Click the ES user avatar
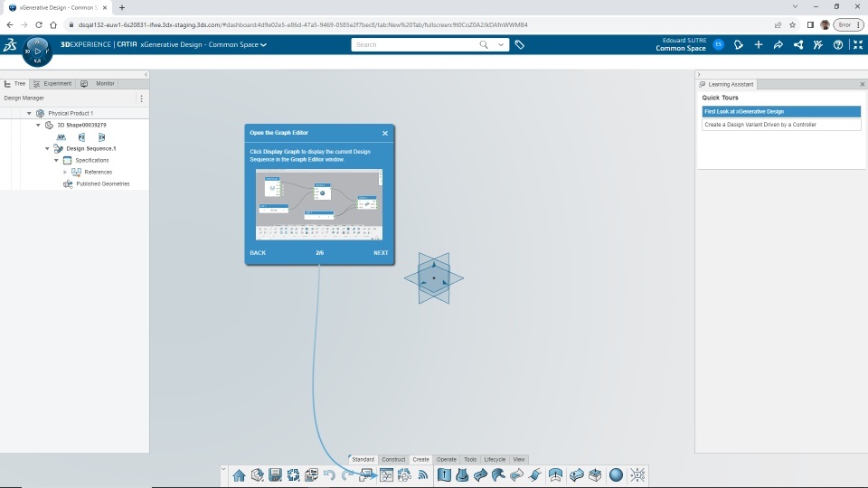The width and height of the screenshot is (868, 488). [719, 45]
